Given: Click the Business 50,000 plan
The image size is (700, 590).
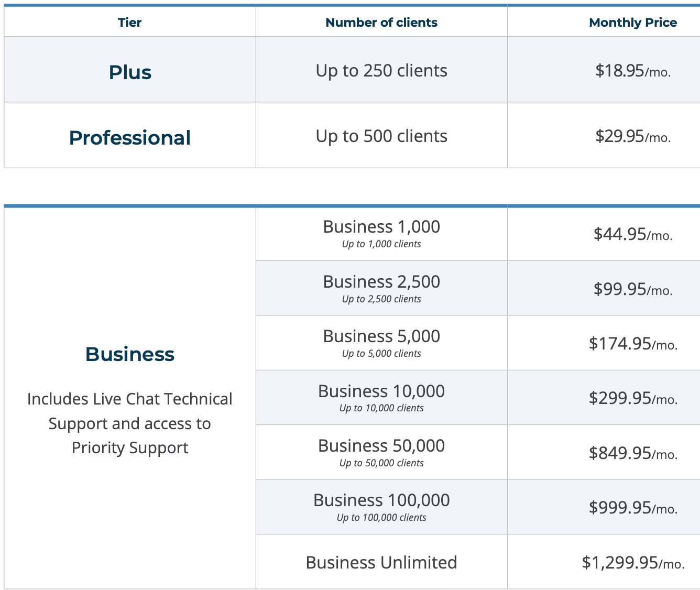Looking at the screenshot, I should 381,452.
